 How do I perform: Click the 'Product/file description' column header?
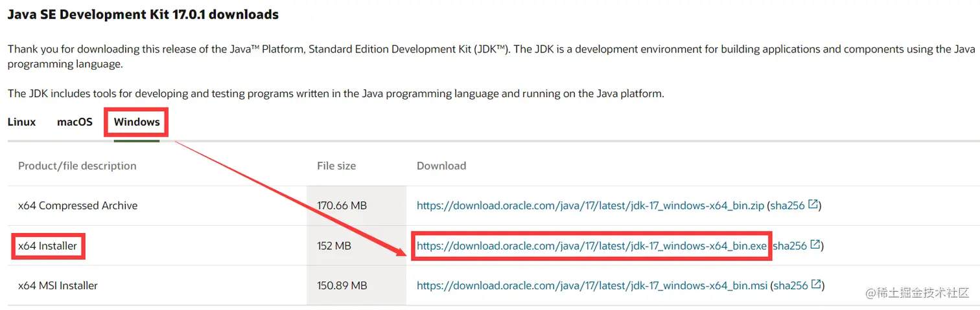77,166
